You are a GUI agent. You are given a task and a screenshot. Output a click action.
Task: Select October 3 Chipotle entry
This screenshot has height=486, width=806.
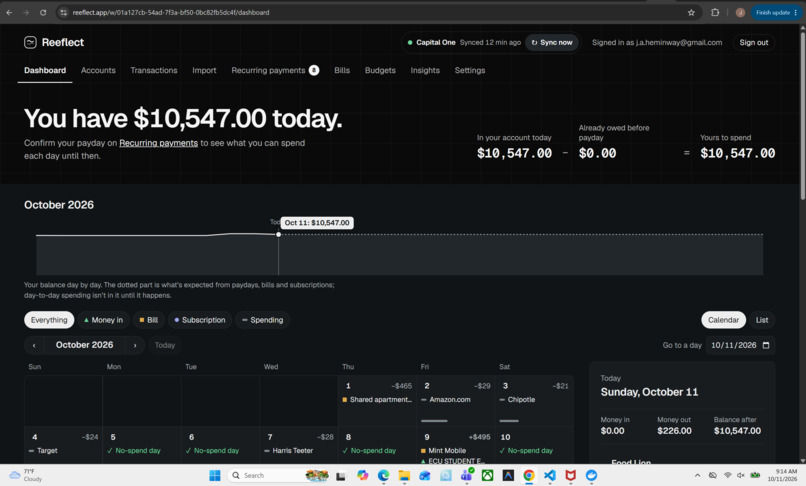(517, 400)
